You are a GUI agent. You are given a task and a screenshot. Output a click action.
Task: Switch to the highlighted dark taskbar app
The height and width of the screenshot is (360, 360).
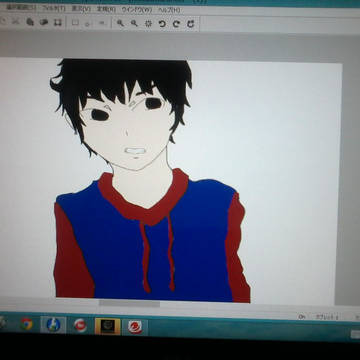(x=108, y=326)
